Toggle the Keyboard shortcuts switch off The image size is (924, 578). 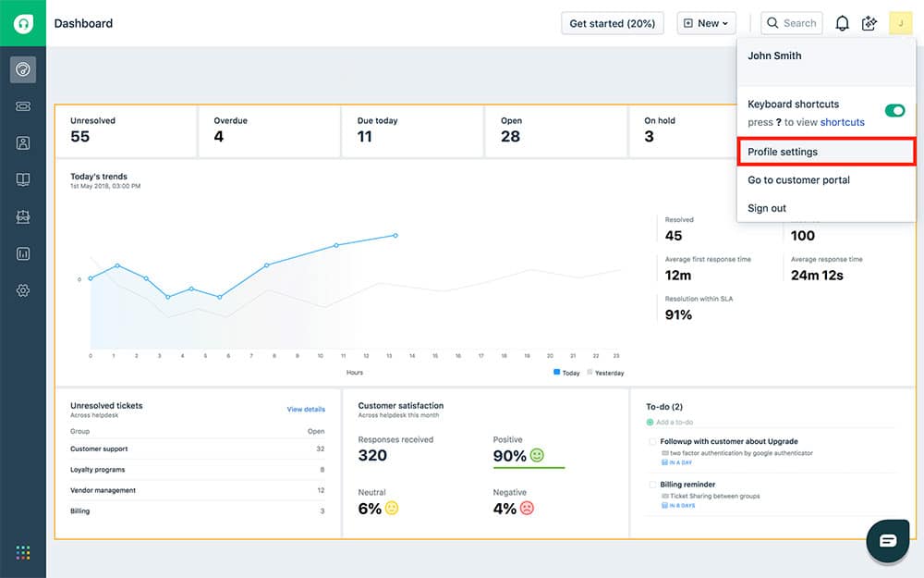[894, 111]
